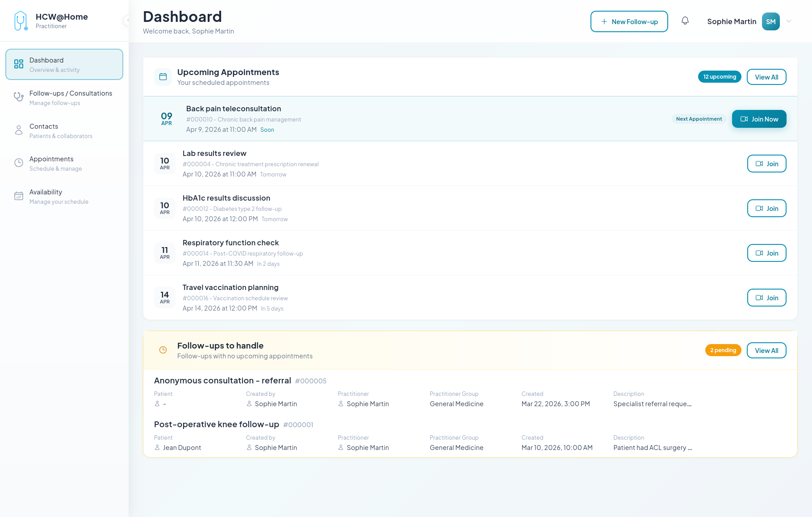812x517 pixels.
Task: Click the clock icon beside Appointments
Action: (18, 163)
